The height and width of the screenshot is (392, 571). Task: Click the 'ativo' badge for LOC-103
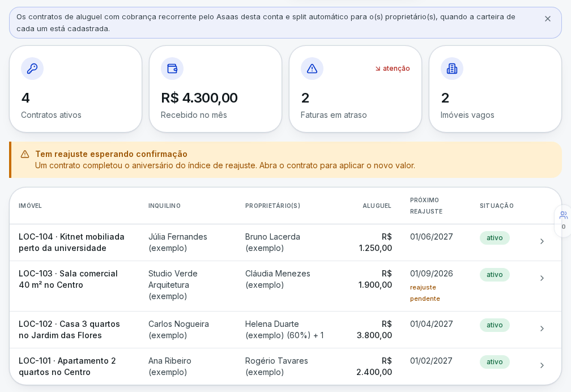pyautogui.click(x=495, y=275)
